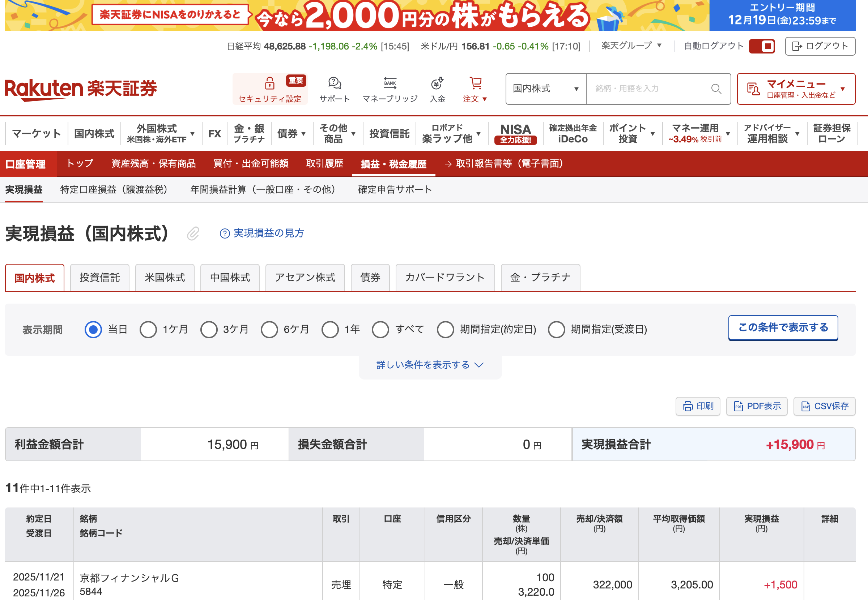Open the support chat bubble icon
This screenshot has height=600, width=868.
click(334, 83)
